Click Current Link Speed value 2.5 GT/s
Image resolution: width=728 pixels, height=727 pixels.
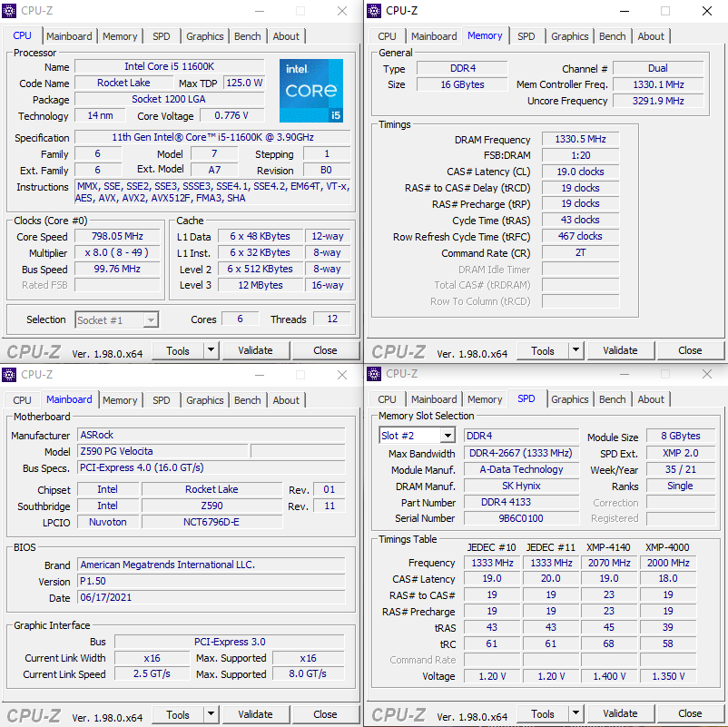(152, 673)
